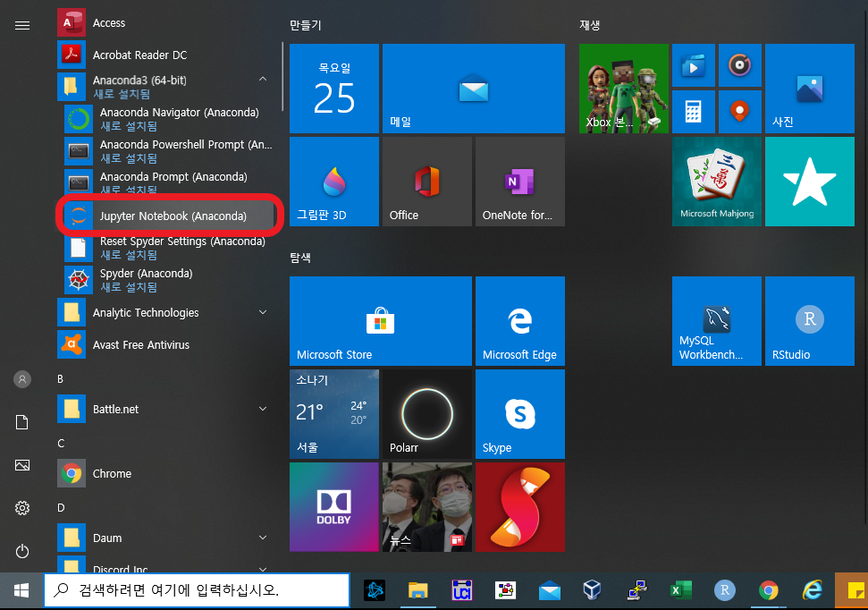Open Anaconda Prompt (Anaconda)
Viewport: 868px width, 610px height.
tap(169, 182)
